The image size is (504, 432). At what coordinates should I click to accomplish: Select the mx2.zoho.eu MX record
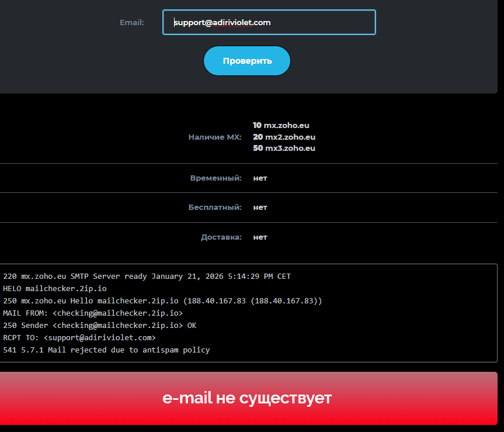(x=284, y=137)
